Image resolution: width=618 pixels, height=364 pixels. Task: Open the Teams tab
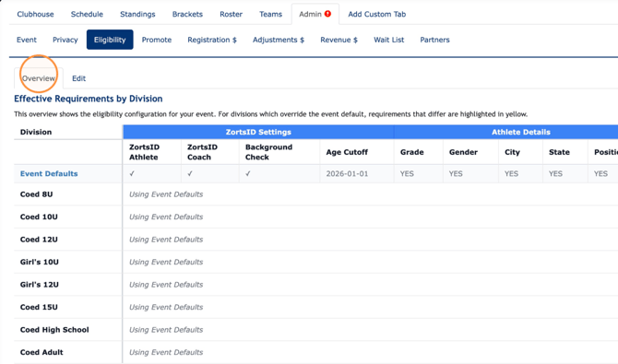click(x=270, y=14)
